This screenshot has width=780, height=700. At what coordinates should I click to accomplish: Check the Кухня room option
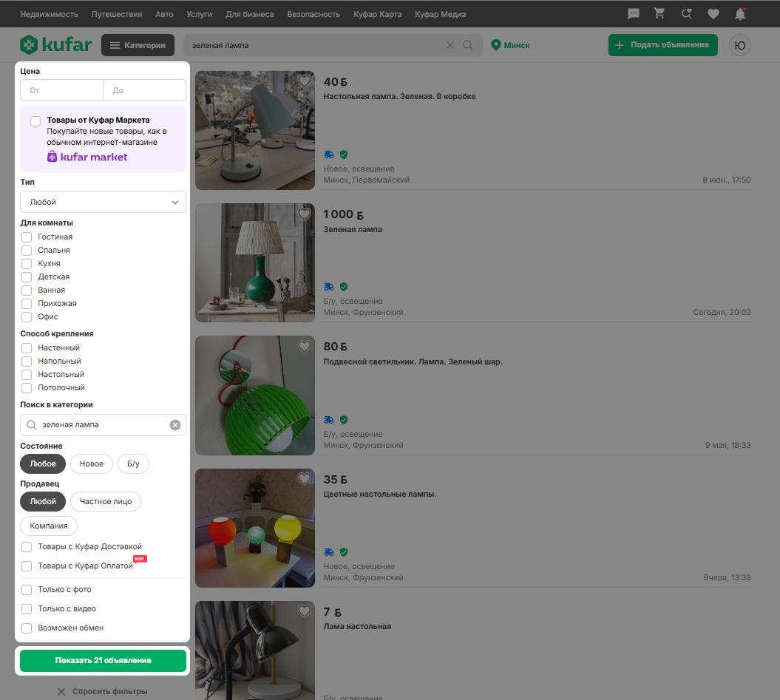coord(27,264)
